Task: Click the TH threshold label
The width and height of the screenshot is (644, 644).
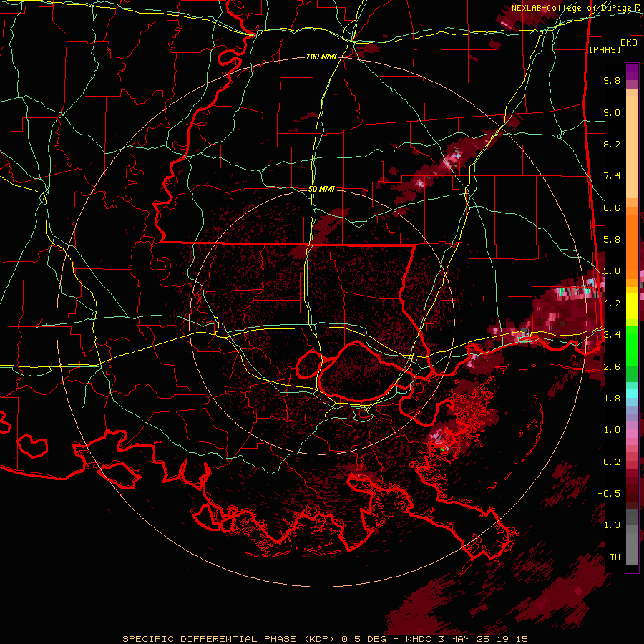Action: 615,557
